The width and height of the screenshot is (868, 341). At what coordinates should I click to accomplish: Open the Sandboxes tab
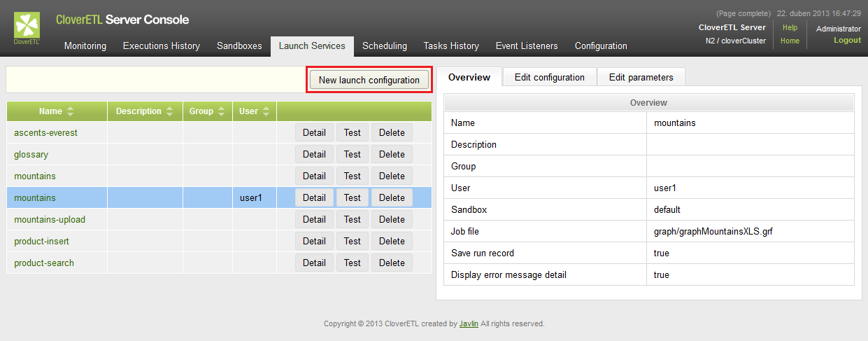(x=239, y=46)
